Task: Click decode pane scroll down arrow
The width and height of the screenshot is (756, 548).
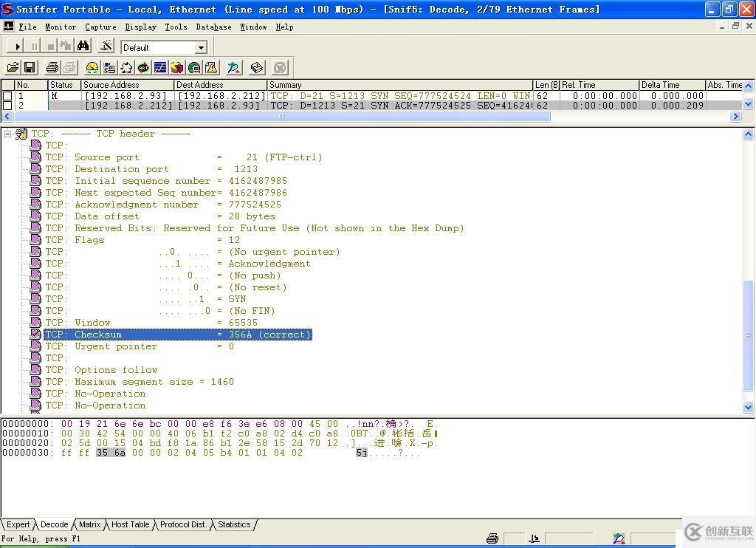Action: [x=749, y=407]
